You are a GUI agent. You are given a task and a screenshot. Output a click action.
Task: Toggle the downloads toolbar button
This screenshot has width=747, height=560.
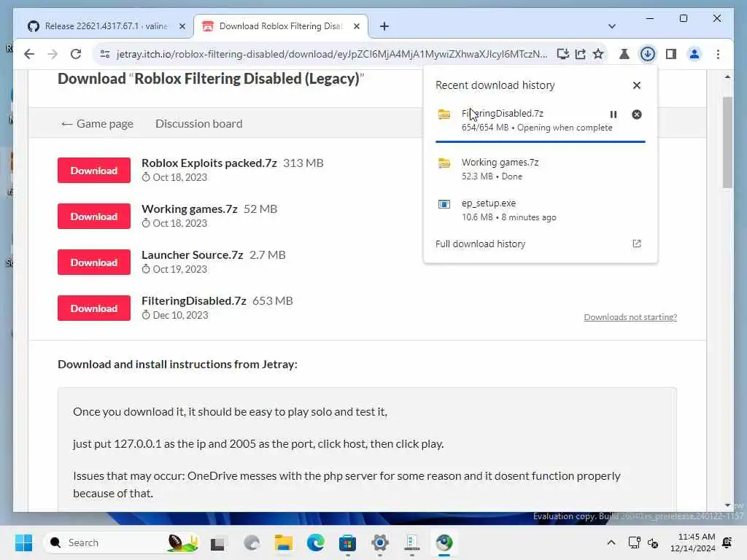point(648,54)
